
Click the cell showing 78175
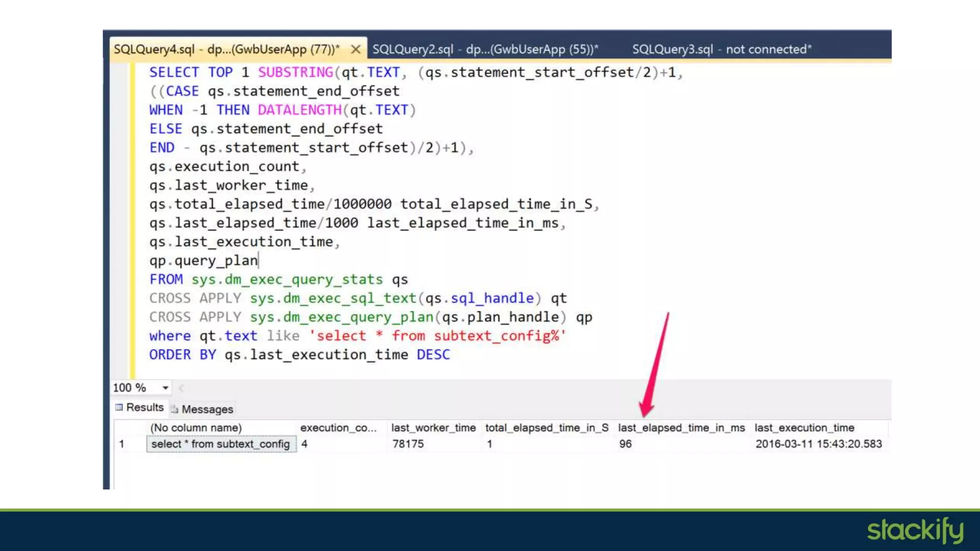(408, 444)
